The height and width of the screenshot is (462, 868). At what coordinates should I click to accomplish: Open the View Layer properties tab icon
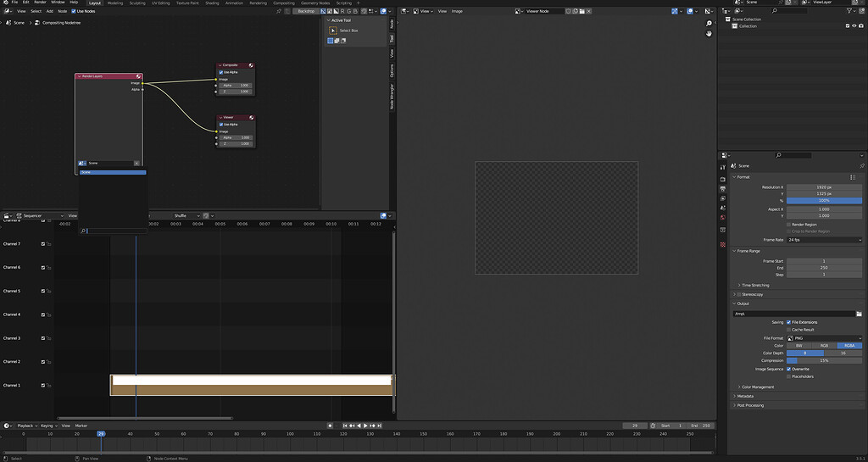coord(723,198)
